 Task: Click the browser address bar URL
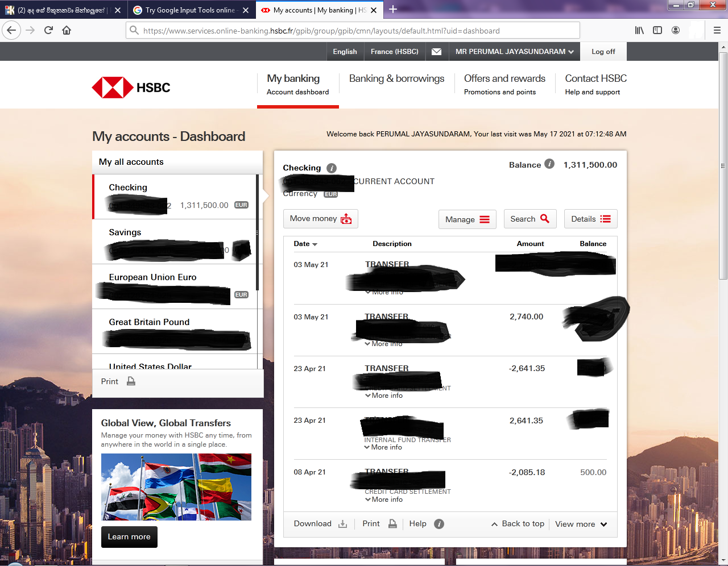353,31
